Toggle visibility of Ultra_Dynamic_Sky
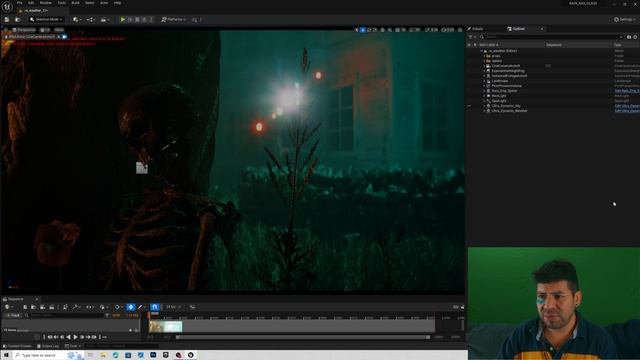640x360 pixels. tap(469, 106)
